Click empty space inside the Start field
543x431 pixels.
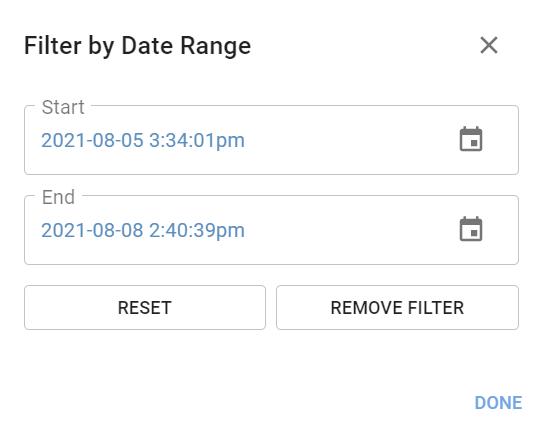pos(346,140)
